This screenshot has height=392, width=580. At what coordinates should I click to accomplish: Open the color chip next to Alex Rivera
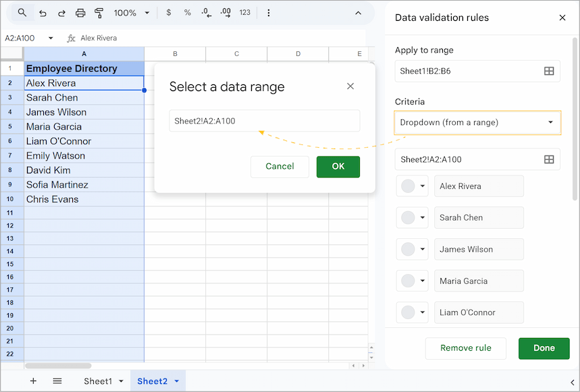(412, 186)
